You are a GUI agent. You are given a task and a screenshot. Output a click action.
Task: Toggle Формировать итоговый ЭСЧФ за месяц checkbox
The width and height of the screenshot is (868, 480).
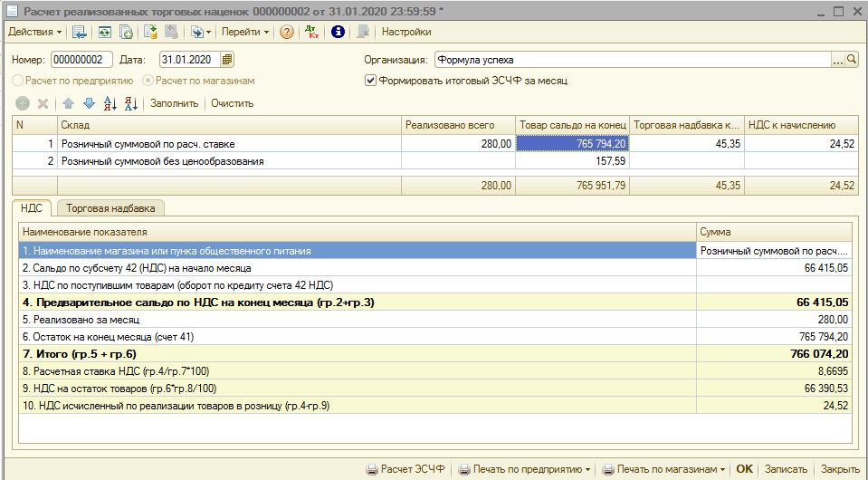pos(370,80)
